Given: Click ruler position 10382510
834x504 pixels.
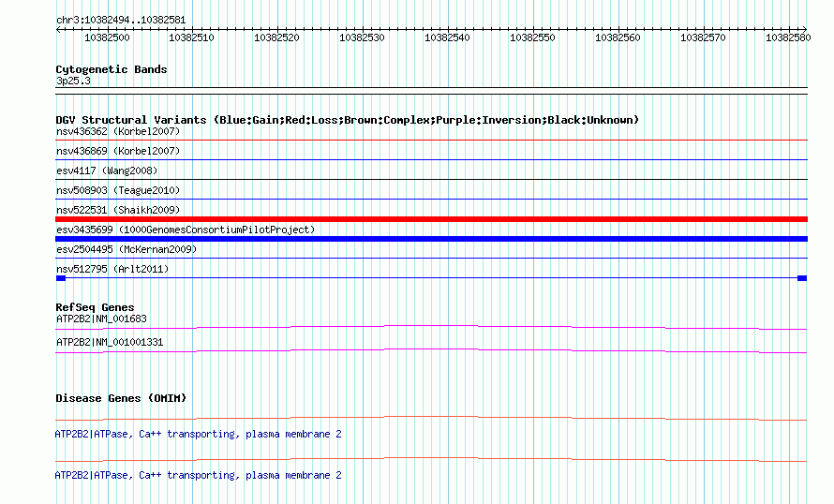Looking at the screenshot, I should pos(191,37).
